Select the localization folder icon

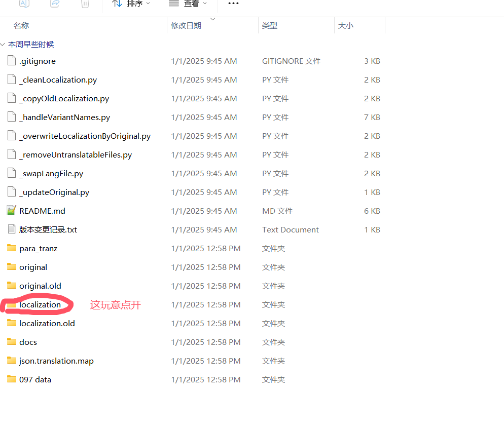click(x=12, y=305)
